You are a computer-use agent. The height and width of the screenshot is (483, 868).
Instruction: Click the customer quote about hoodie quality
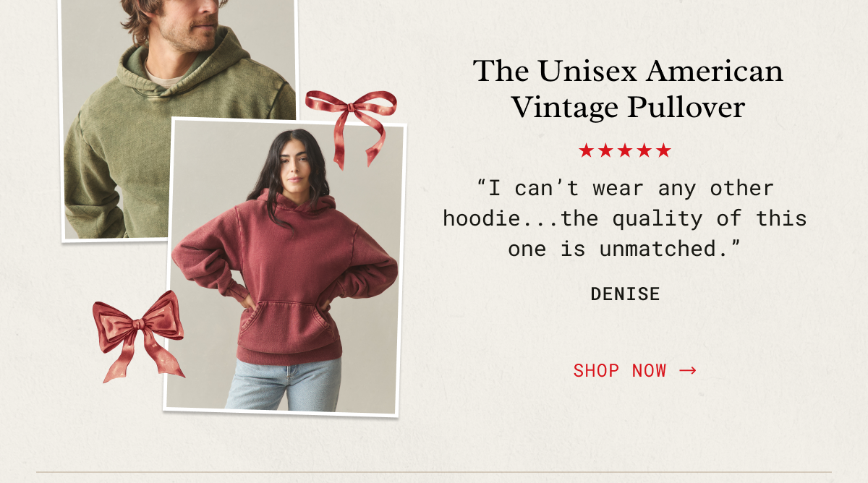[625, 218]
